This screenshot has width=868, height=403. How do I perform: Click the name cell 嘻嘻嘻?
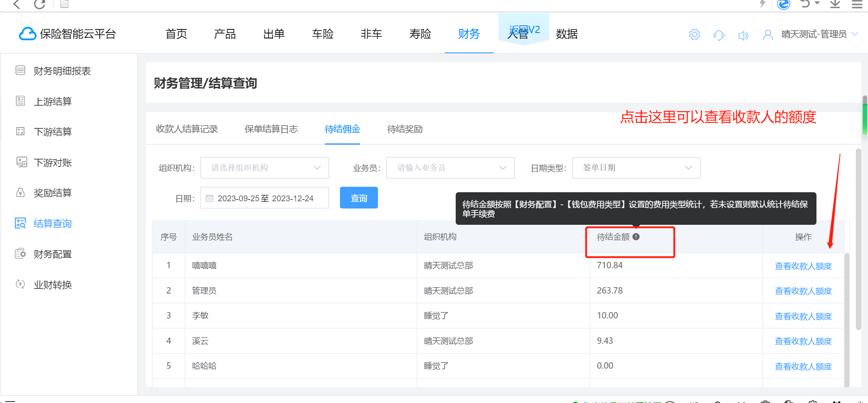pyautogui.click(x=204, y=266)
